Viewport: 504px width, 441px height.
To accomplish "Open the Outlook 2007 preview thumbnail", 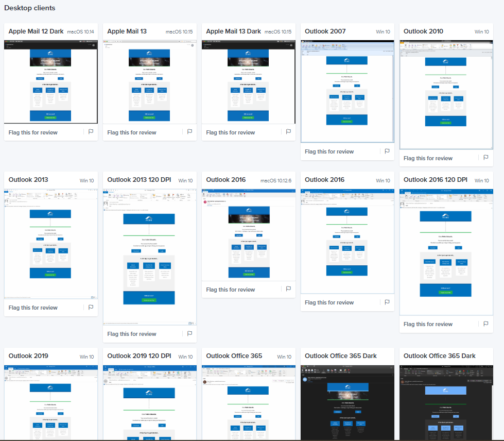I will click(x=347, y=91).
